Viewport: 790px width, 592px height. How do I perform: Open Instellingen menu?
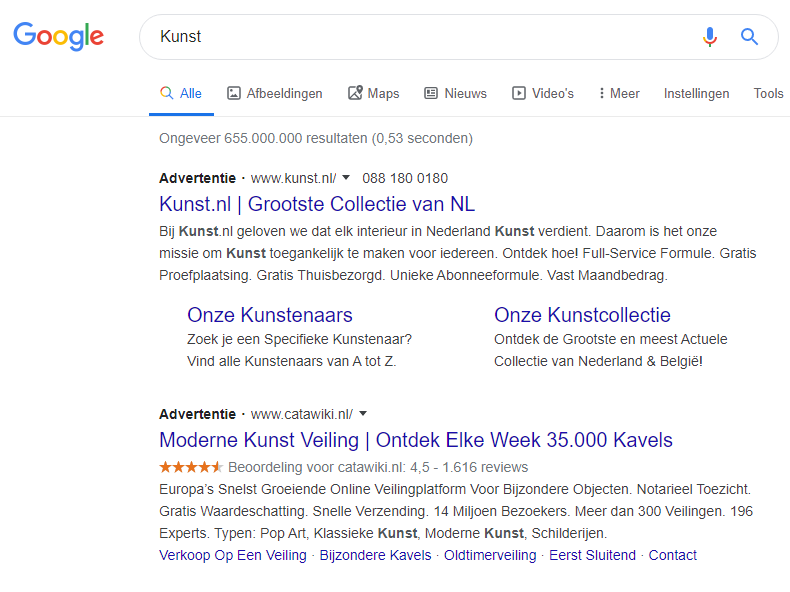tap(696, 94)
